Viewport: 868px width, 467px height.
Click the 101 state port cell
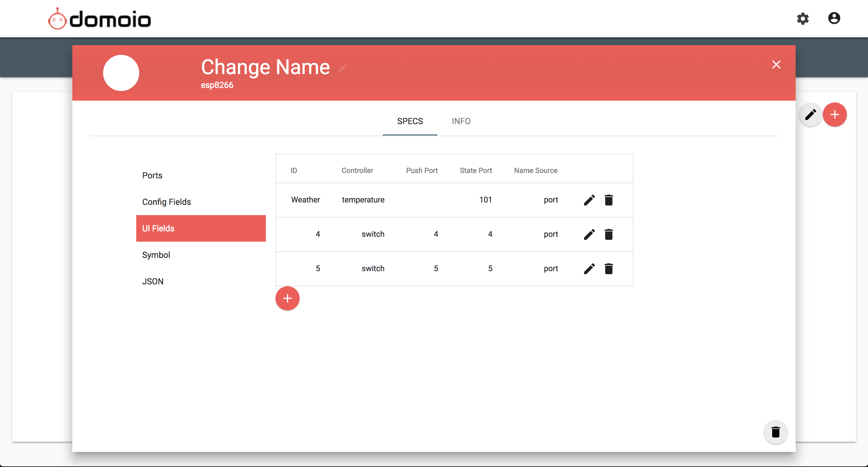[485, 200]
